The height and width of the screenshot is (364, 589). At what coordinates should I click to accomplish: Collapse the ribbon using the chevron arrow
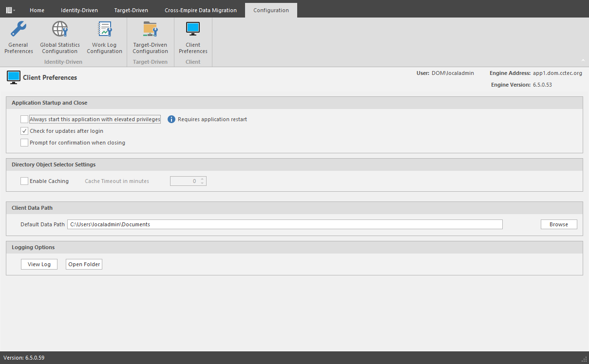(583, 60)
